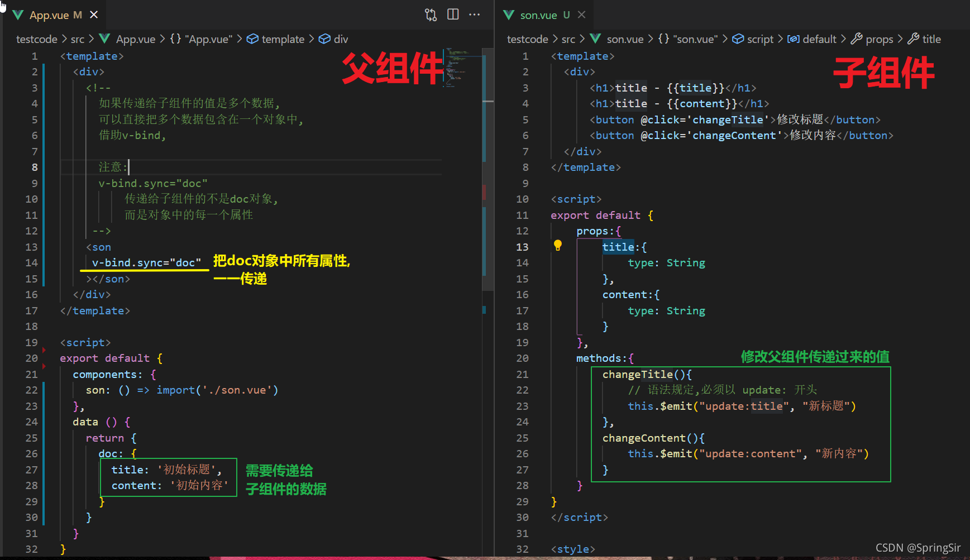This screenshot has width=970, height=560.
Task: Click the wrench icon before props breadcrumb
Action: coord(857,39)
